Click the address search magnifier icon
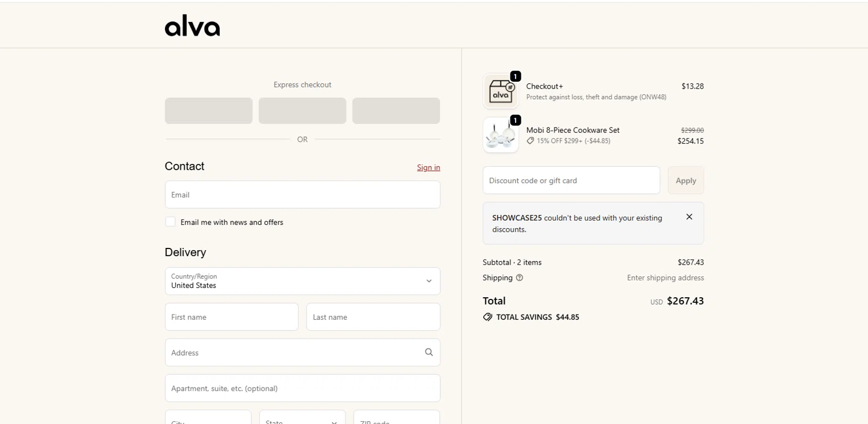Screen dimensions: 868x424 429,352
